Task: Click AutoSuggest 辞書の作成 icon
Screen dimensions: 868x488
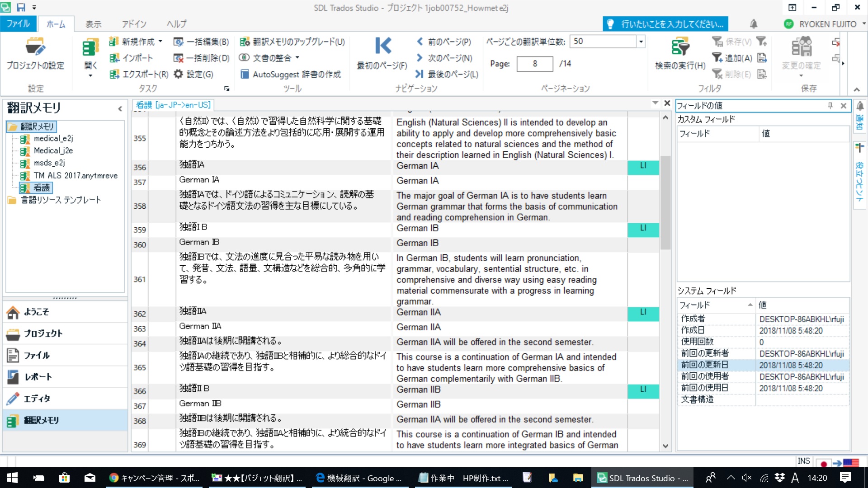Action: coord(245,75)
